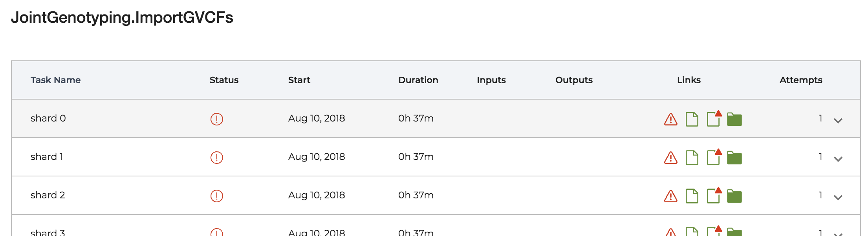Click the failed status icon for shard 2
This screenshot has width=868, height=236.
pyautogui.click(x=217, y=196)
